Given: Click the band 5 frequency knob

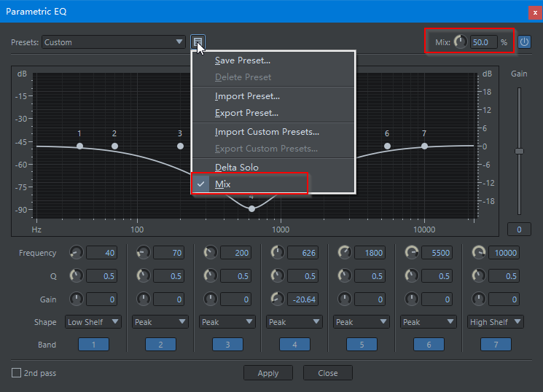Looking at the screenshot, I should tap(345, 253).
